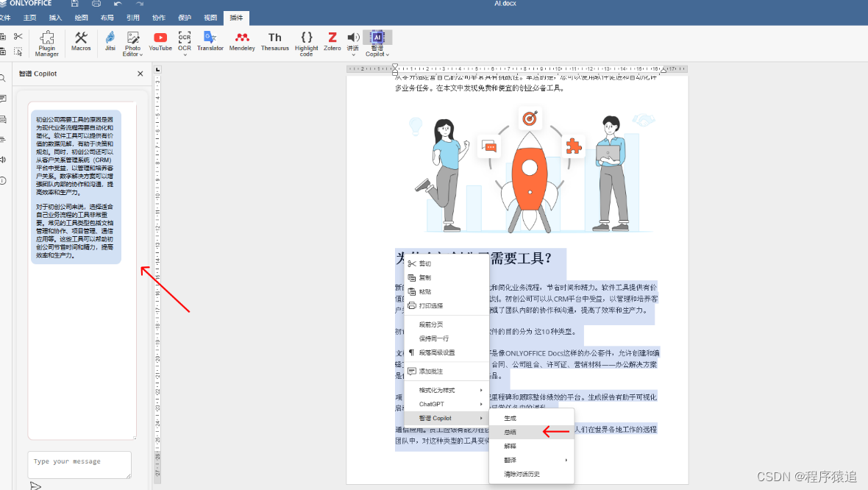Open the 格式化为样式 submenu
Screen dimensions: 868x490
pos(447,391)
